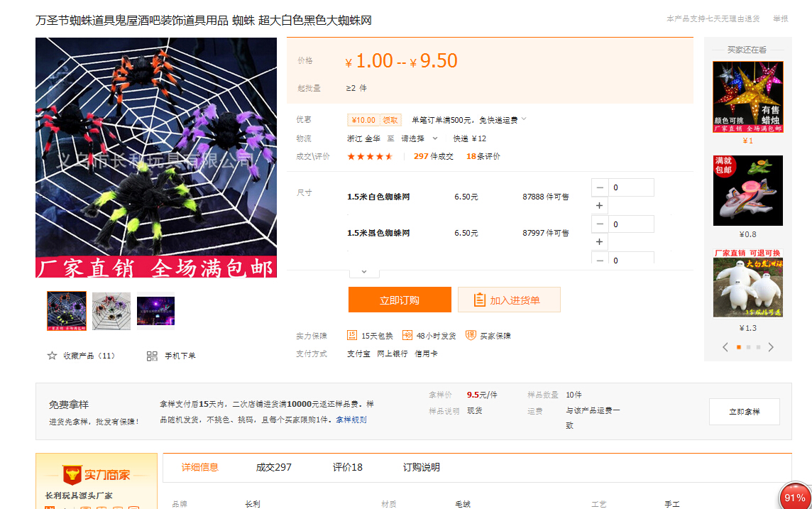Image resolution: width=812 pixels, height=509 pixels.
Task: Click the 48小时发货 shipping icon
Action: (x=407, y=335)
